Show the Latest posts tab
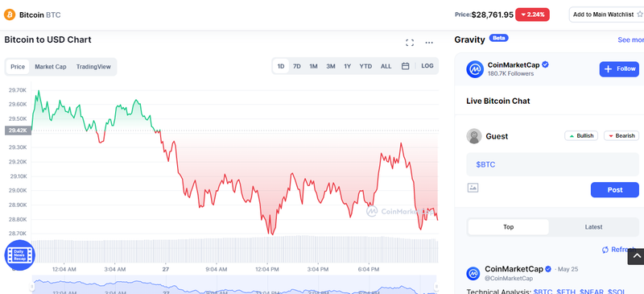Viewport: 644px width, 294px height. [x=593, y=227]
